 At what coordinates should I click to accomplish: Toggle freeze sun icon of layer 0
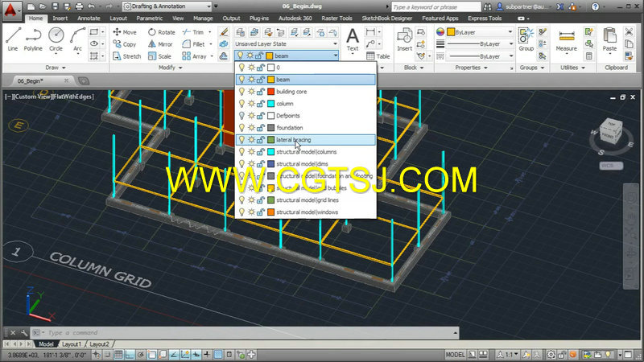point(251,68)
